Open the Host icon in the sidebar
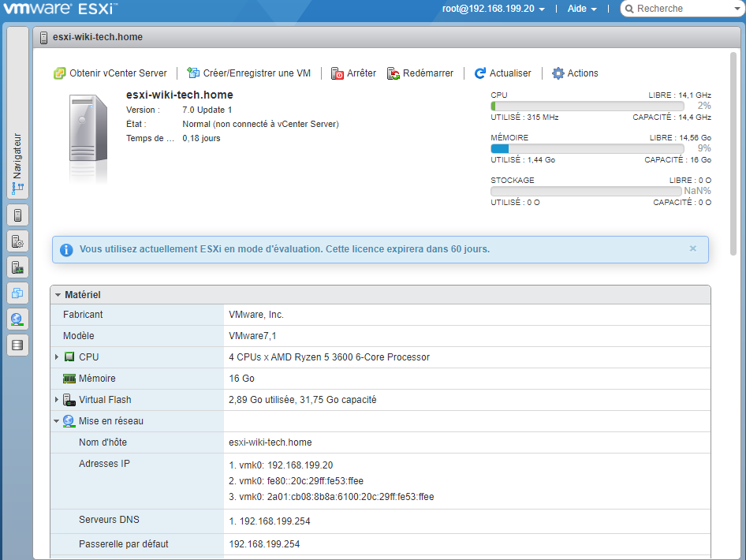 click(x=17, y=215)
